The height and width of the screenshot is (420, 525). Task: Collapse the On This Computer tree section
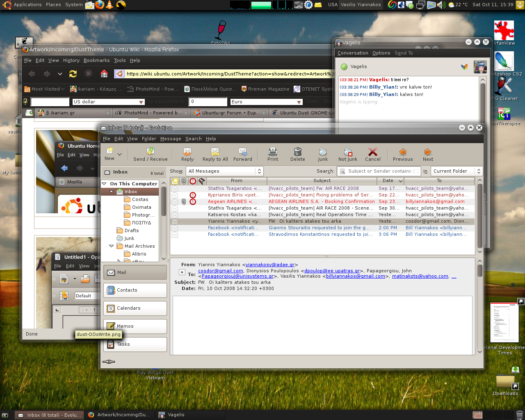coord(104,184)
